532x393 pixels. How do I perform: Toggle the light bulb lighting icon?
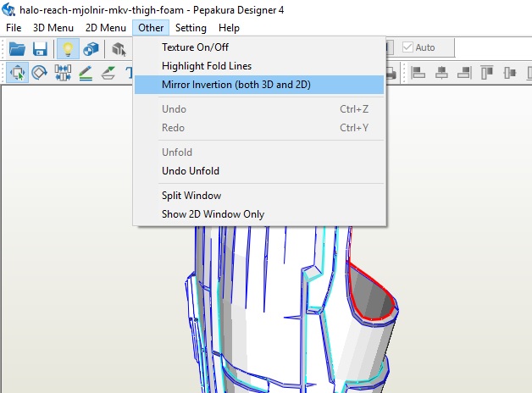tap(68, 49)
